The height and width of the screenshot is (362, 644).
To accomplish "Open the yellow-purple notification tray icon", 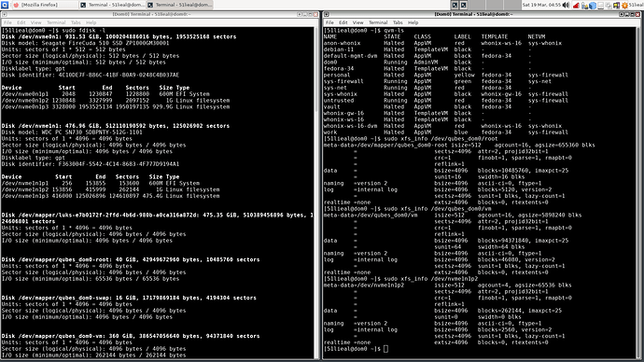I will pyautogui.click(x=617, y=6).
